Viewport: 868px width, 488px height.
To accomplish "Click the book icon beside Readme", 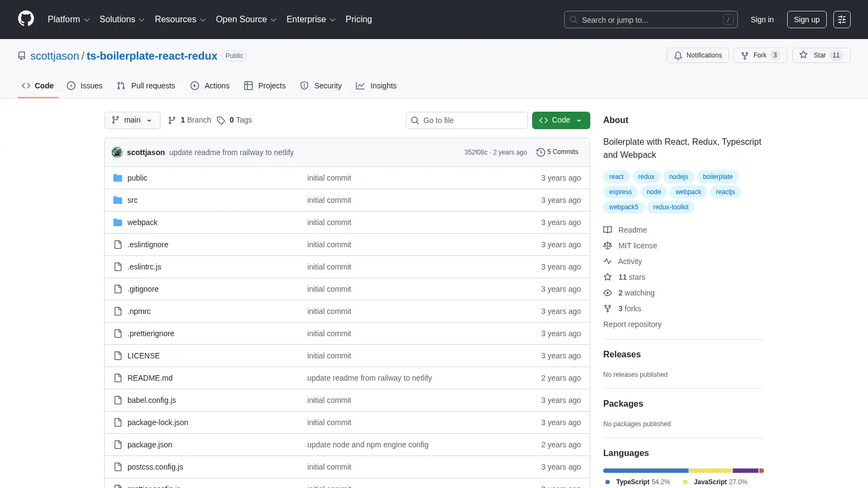I will (608, 230).
